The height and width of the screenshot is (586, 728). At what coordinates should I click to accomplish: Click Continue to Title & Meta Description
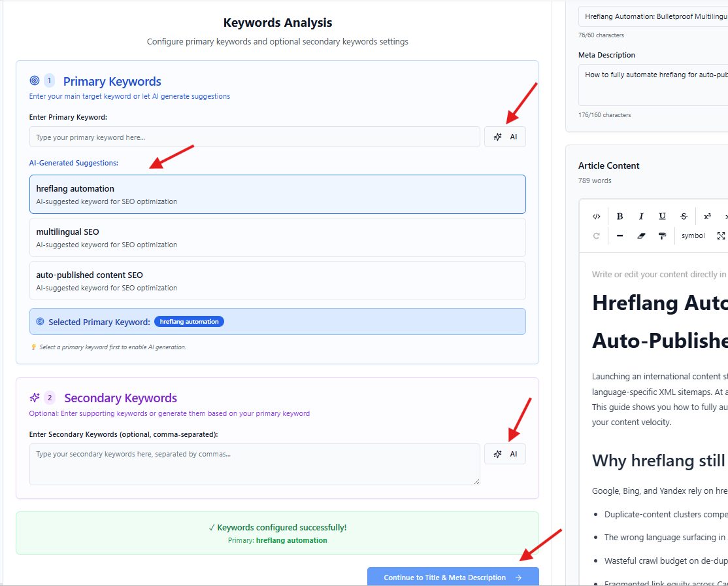[x=453, y=577]
